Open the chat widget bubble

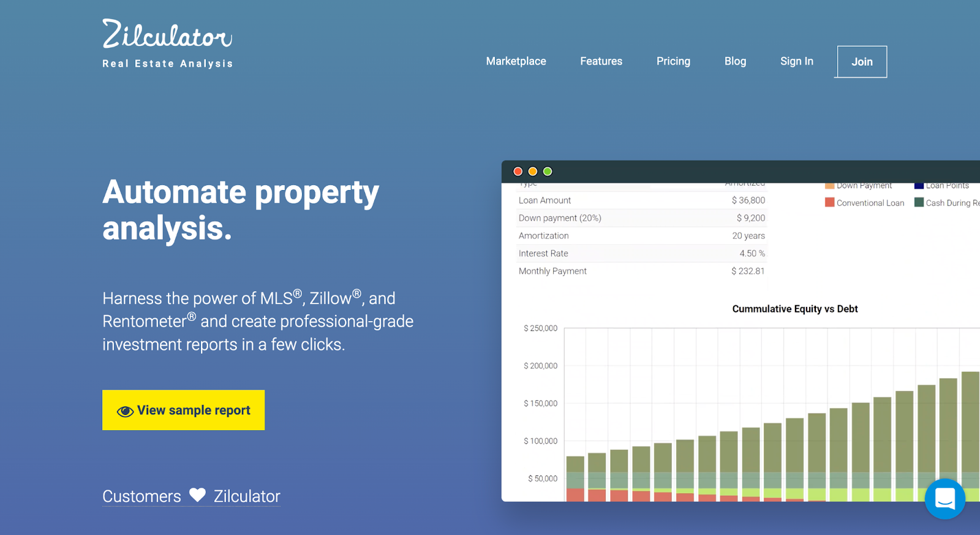[944, 499]
